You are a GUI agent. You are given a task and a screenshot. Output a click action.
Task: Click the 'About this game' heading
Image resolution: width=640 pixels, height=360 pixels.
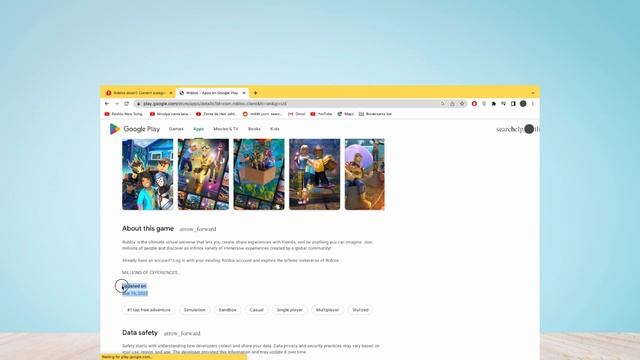tap(148, 229)
